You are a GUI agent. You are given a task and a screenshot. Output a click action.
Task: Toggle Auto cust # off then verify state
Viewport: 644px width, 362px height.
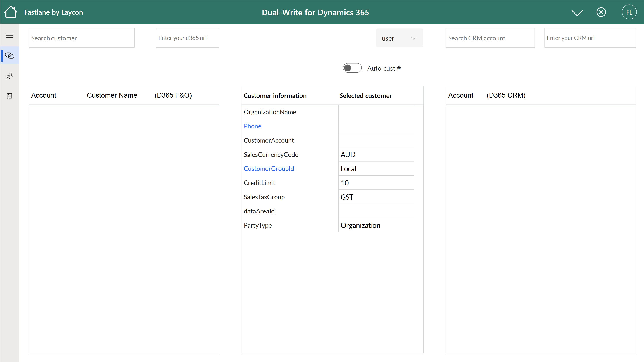tap(352, 68)
